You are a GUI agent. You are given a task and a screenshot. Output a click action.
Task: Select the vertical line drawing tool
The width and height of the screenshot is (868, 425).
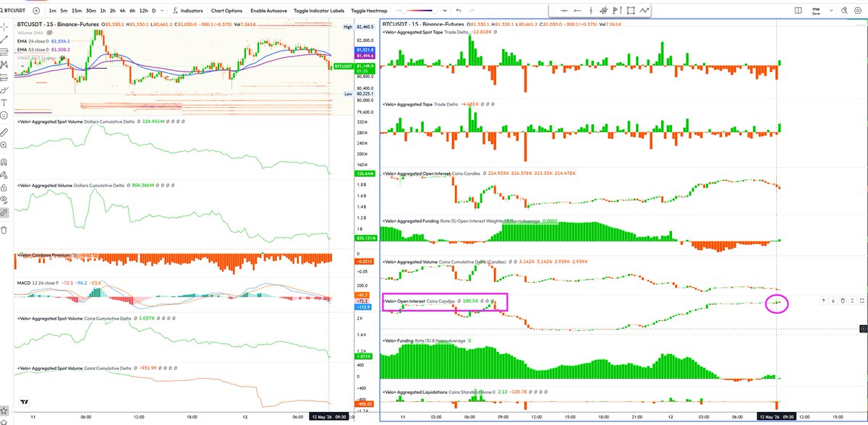tap(591, 11)
